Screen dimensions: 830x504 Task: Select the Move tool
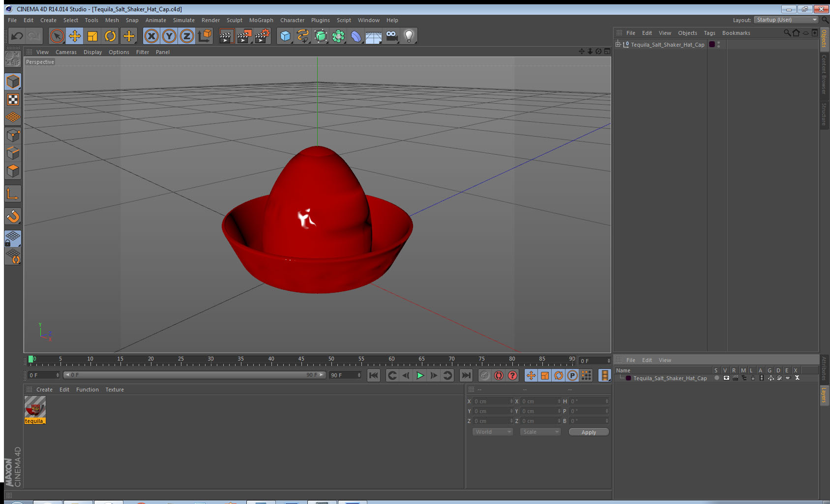75,36
